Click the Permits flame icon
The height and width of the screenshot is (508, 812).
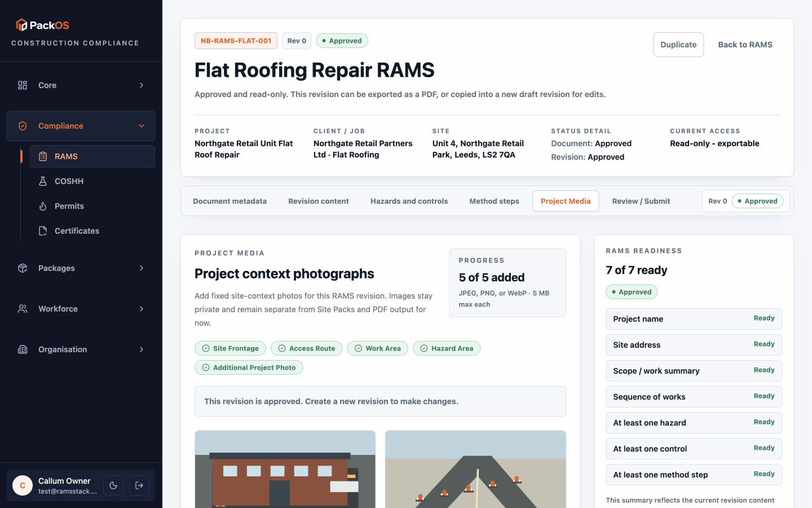pyautogui.click(x=43, y=206)
